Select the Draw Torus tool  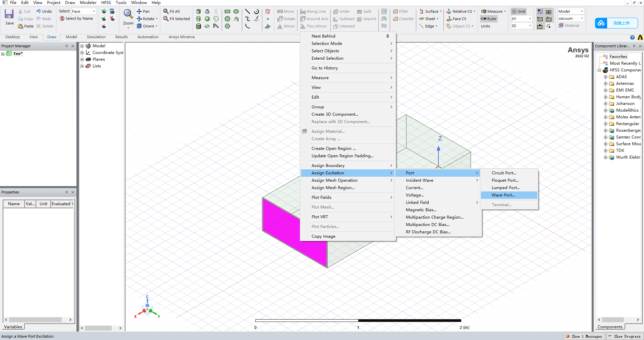[207, 26]
